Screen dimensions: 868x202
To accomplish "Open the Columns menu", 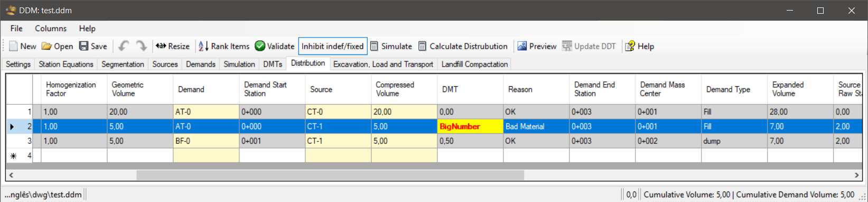I will (51, 29).
